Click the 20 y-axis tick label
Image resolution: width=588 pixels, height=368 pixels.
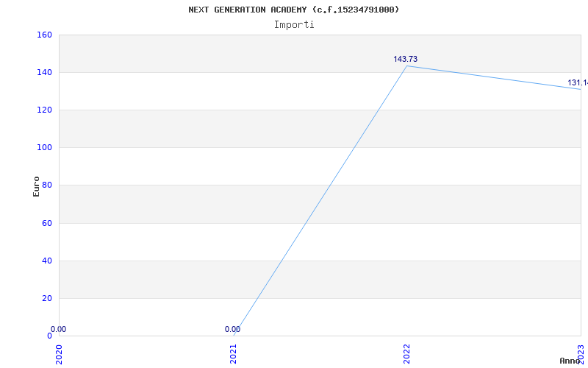[46, 299]
